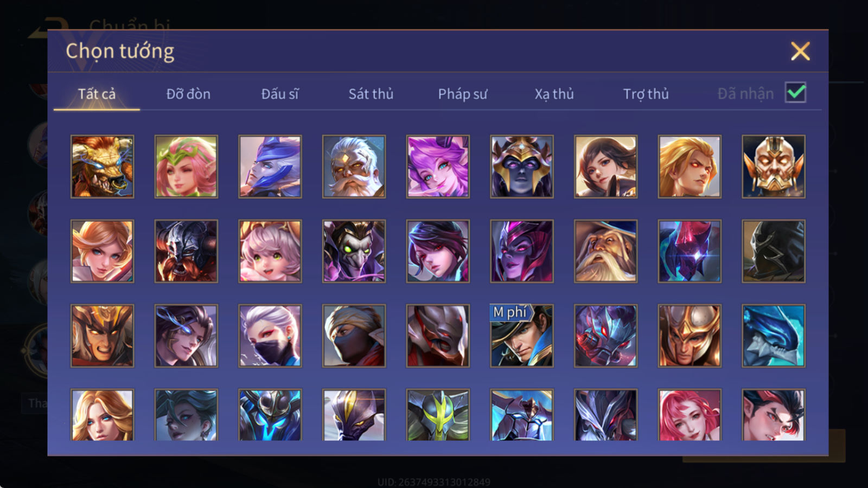This screenshot has width=868, height=488.
Task: Open the Sát thủ tab
Action: (371, 94)
